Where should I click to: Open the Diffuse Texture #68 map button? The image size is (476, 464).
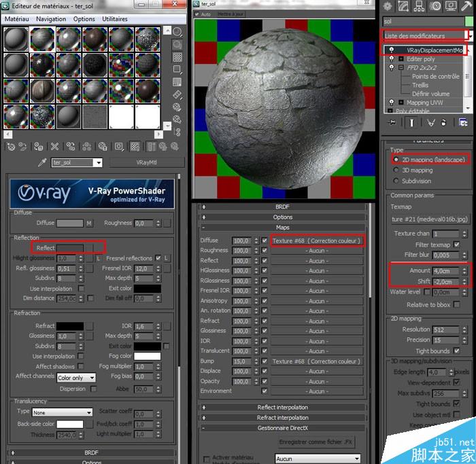click(317, 240)
